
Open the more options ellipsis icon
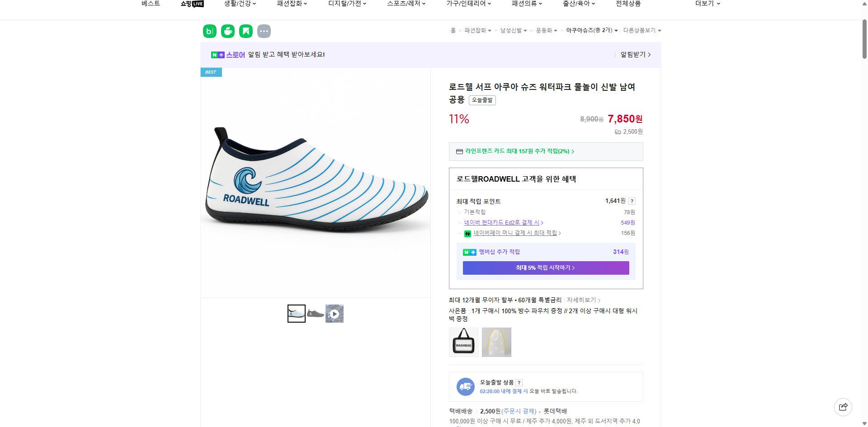coord(264,31)
